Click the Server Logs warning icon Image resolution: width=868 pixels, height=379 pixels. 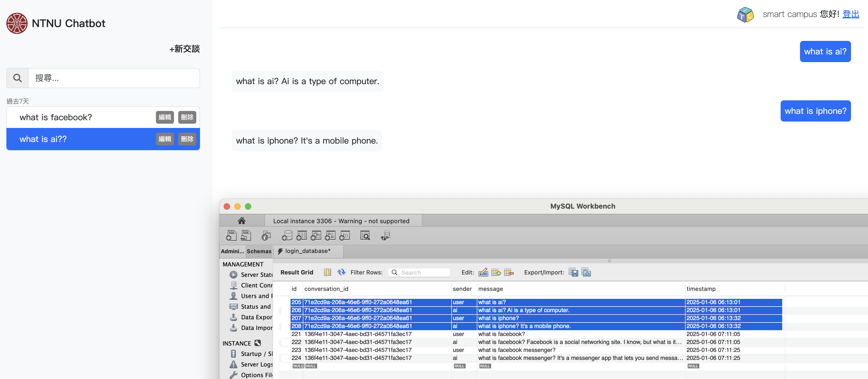click(233, 364)
